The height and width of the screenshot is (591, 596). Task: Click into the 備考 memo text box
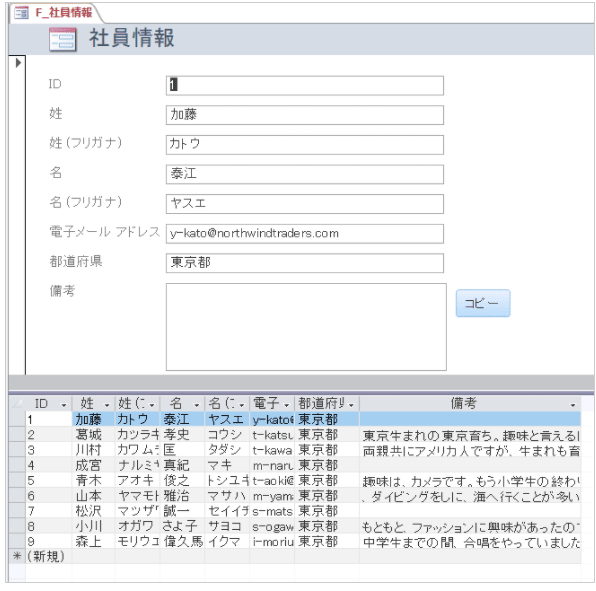pos(306,327)
